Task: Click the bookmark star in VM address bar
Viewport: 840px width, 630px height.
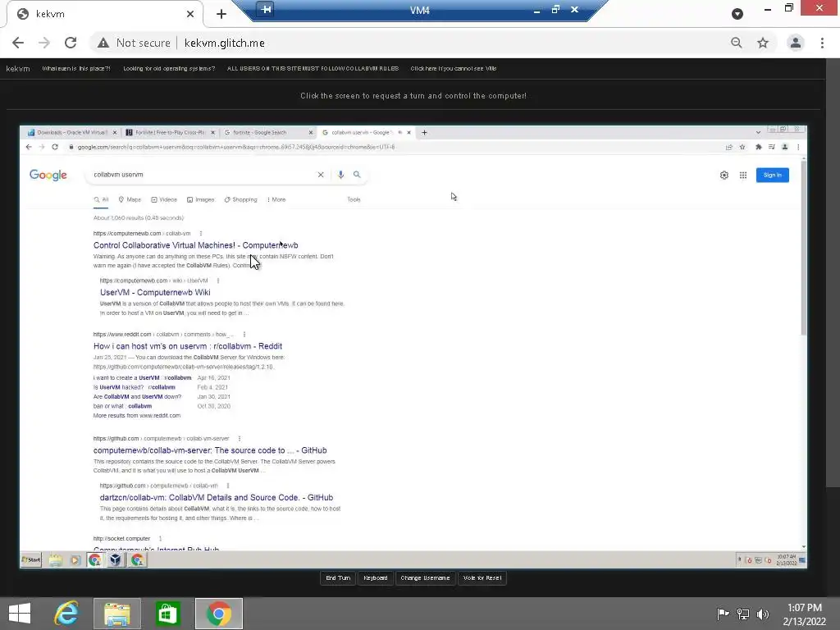Action: click(742, 147)
